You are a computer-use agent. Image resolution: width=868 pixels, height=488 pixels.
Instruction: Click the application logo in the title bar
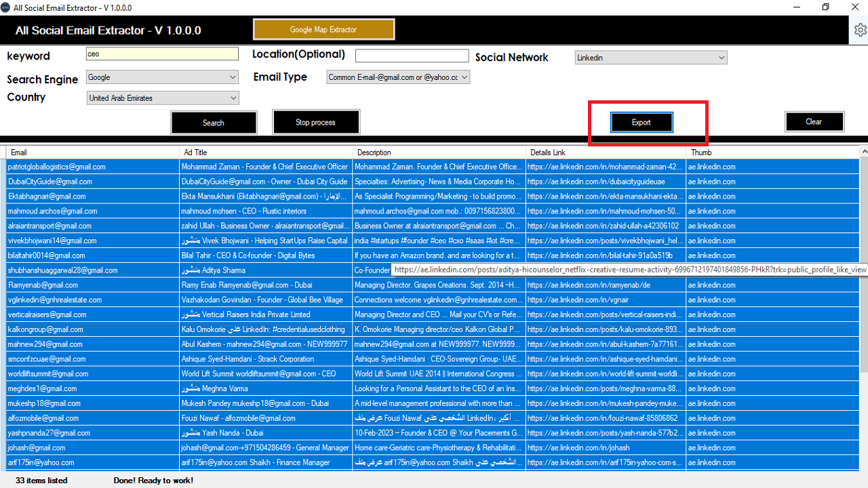[7, 7]
